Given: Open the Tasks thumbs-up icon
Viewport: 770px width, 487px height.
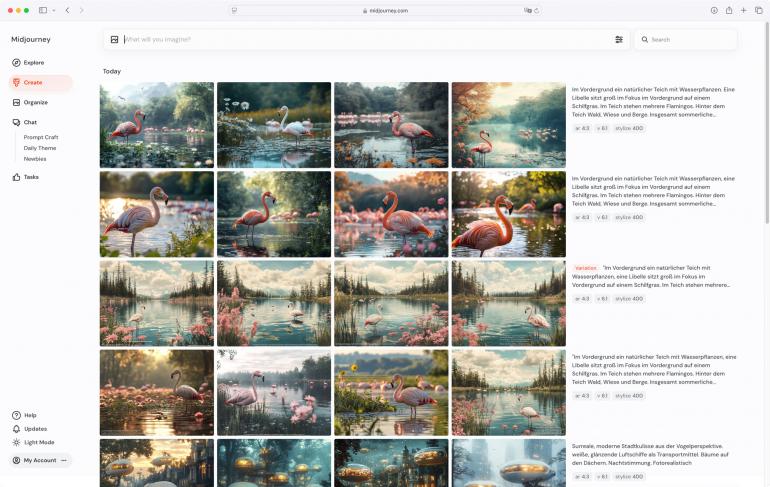Looking at the screenshot, I should 16,177.
